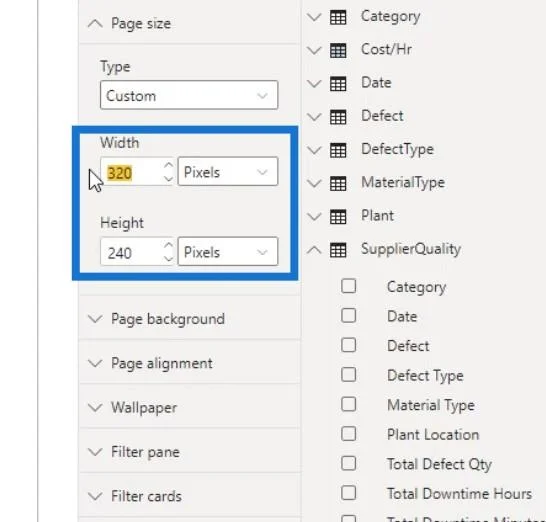This screenshot has width=546, height=522.
Task: Click the DefectType table icon
Action: coord(338,150)
